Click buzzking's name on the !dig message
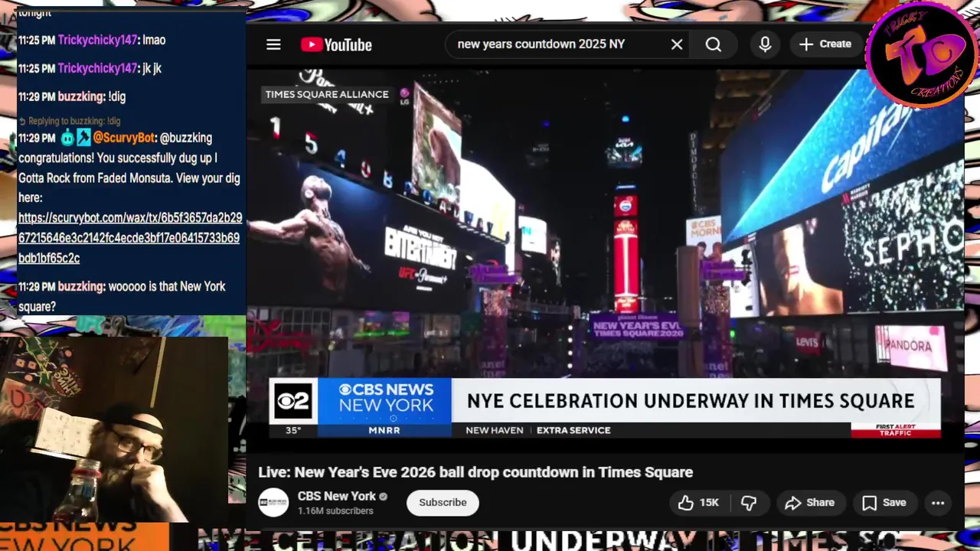980x551 pixels. (x=81, y=96)
